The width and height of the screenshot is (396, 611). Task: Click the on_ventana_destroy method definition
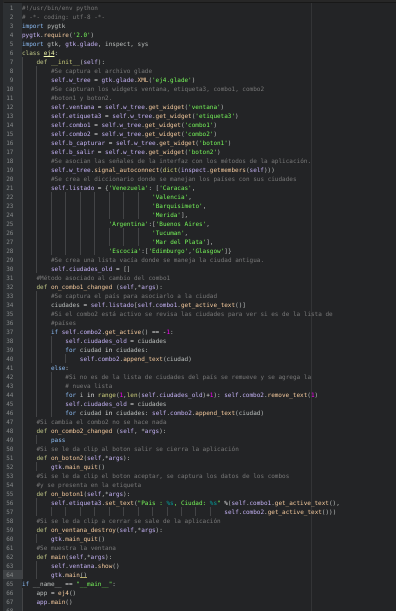(99, 530)
